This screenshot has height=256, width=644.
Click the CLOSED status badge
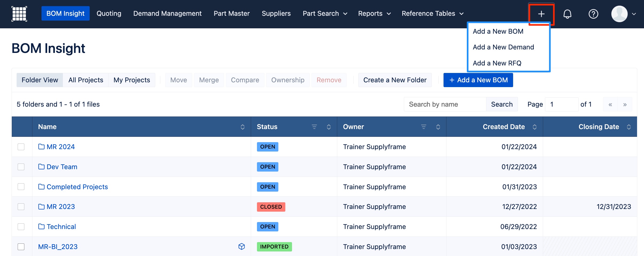pyautogui.click(x=271, y=207)
